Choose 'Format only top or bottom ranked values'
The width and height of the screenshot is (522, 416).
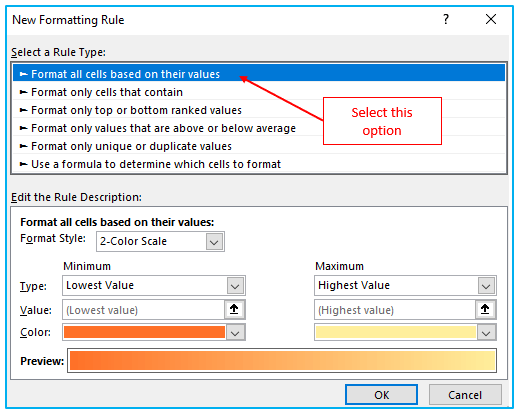click(x=259, y=110)
